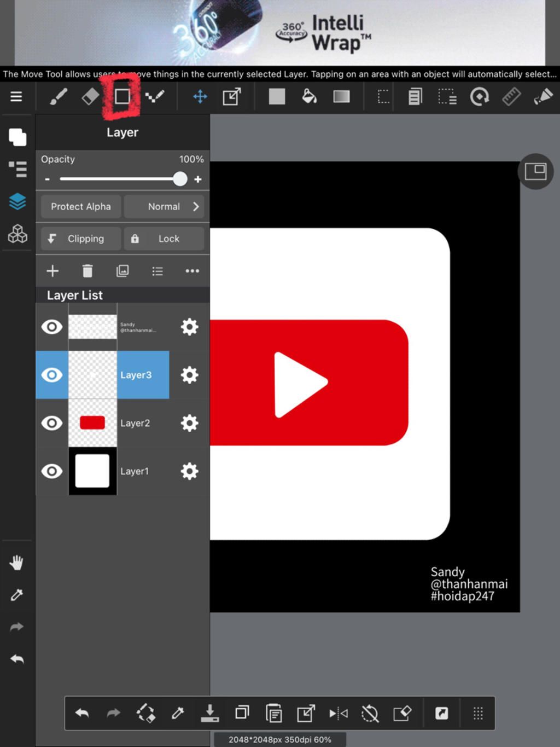Open settings gear for the Sandy layer

(x=189, y=327)
